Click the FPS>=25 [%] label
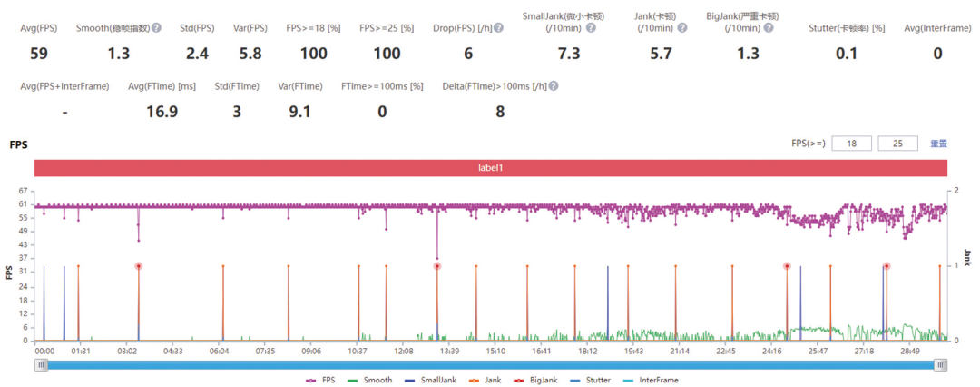The height and width of the screenshot is (387, 980). pyautogui.click(x=387, y=28)
